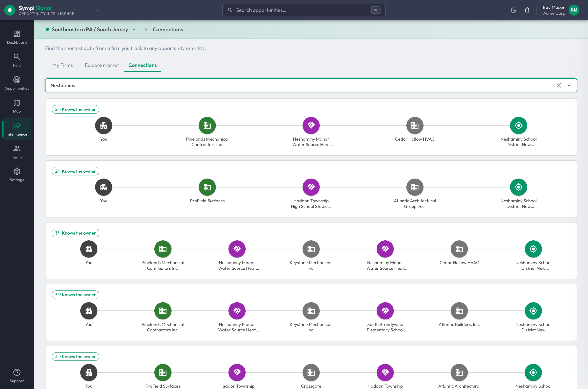Toggle dark mode with the moon icon
The image size is (588, 389).
pyautogui.click(x=513, y=10)
